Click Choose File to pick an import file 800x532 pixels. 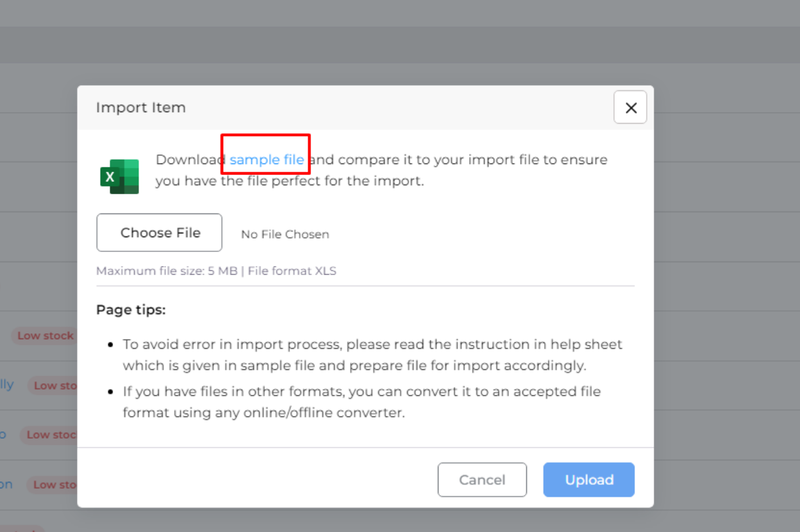tap(159, 232)
